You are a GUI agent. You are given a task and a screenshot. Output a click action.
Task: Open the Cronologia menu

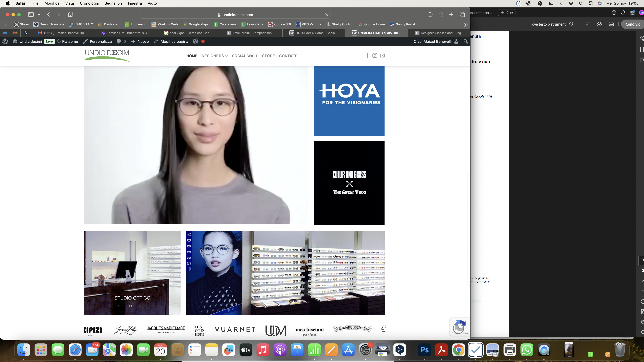click(89, 3)
